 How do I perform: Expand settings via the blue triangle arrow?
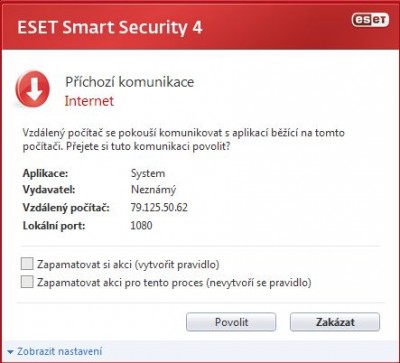(x=11, y=352)
